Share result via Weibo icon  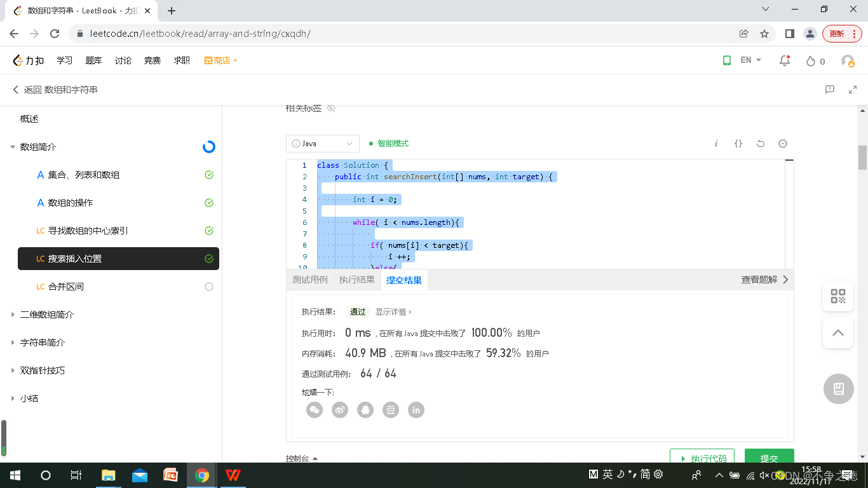(340, 410)
